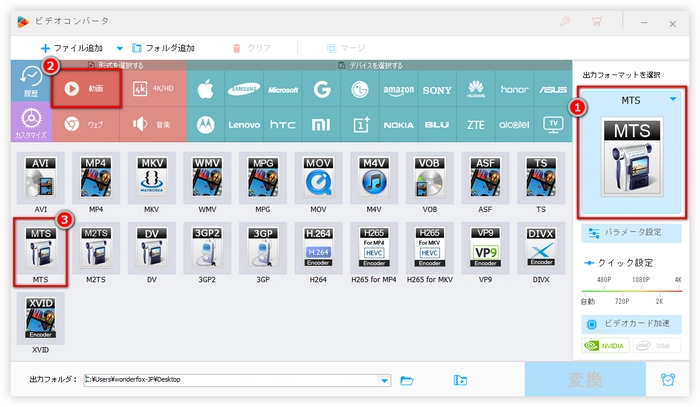Open パラメータ設定 parameter settings
Image resolution: width=700 pixels, height=407 pixels.
coord(631,233)
